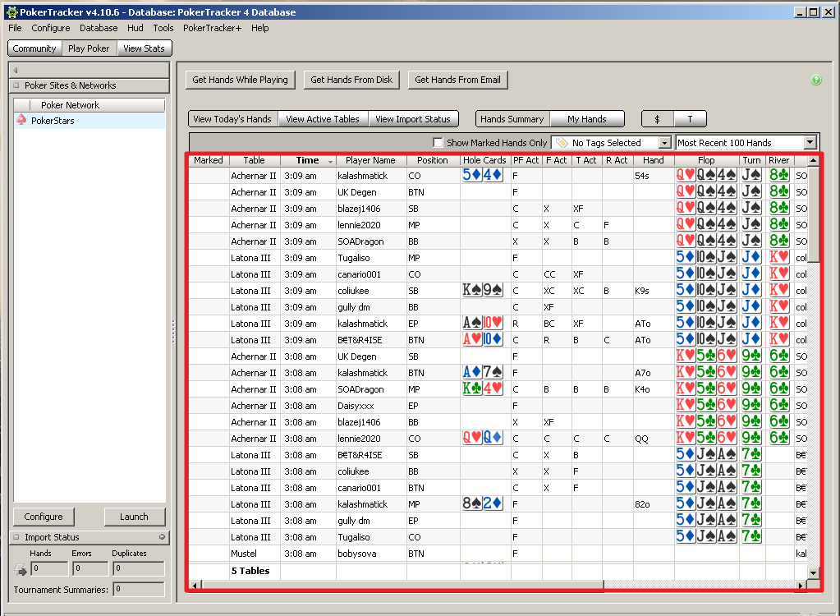Select View Today's Hands tab
The image size is (840, 616).
232,119
